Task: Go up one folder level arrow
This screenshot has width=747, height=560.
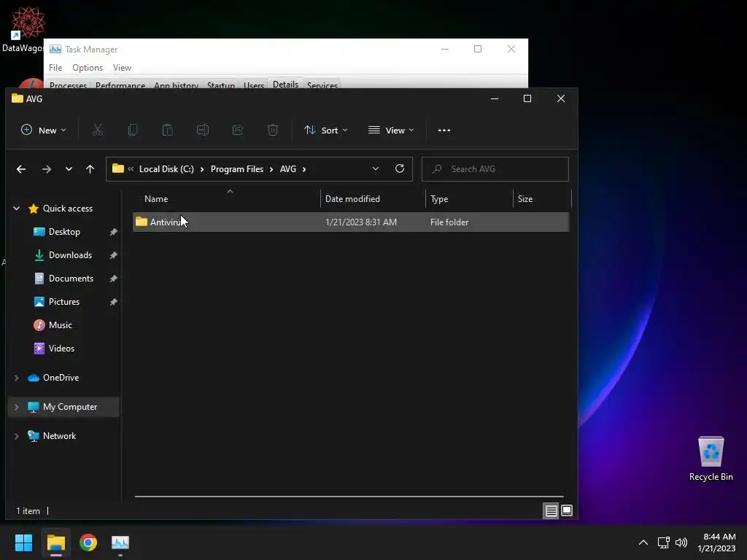Action: [90, 169]
